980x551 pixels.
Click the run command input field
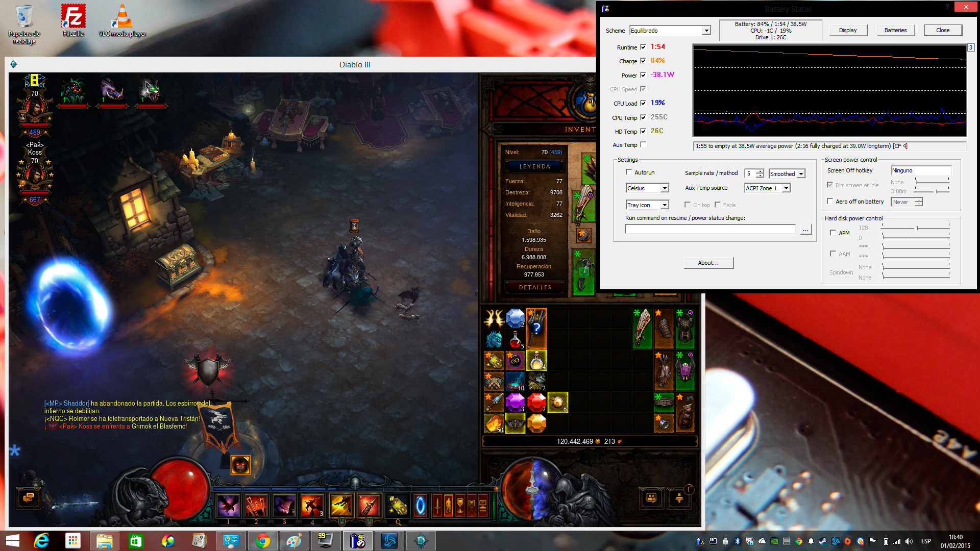click(710, 229)
